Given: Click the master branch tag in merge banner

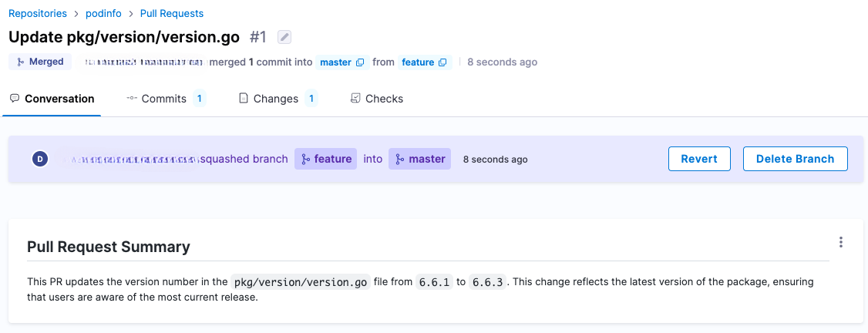Looking at the screenshot, I should click(419, 159).
